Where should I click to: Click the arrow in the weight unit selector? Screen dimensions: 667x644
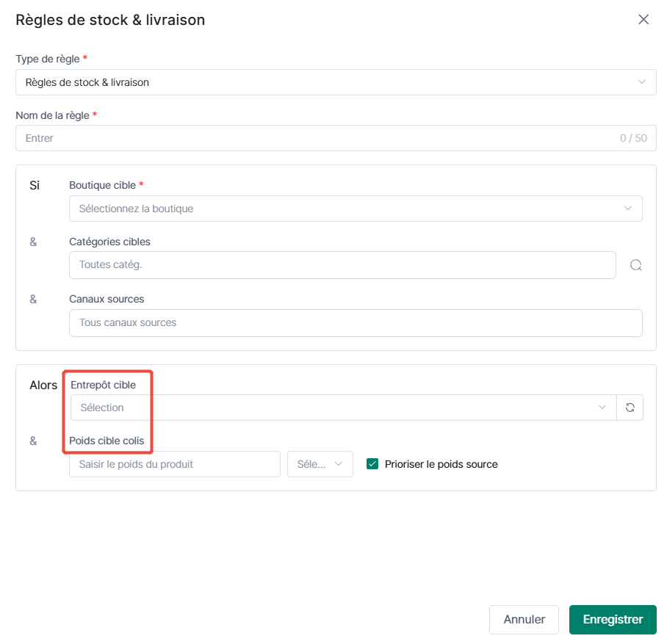(338, 464)
